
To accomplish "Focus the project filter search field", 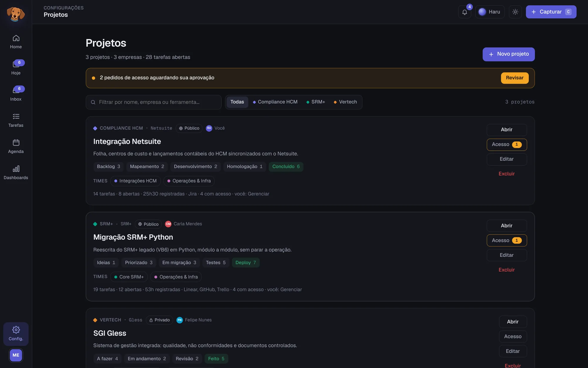I will point(153,102).
